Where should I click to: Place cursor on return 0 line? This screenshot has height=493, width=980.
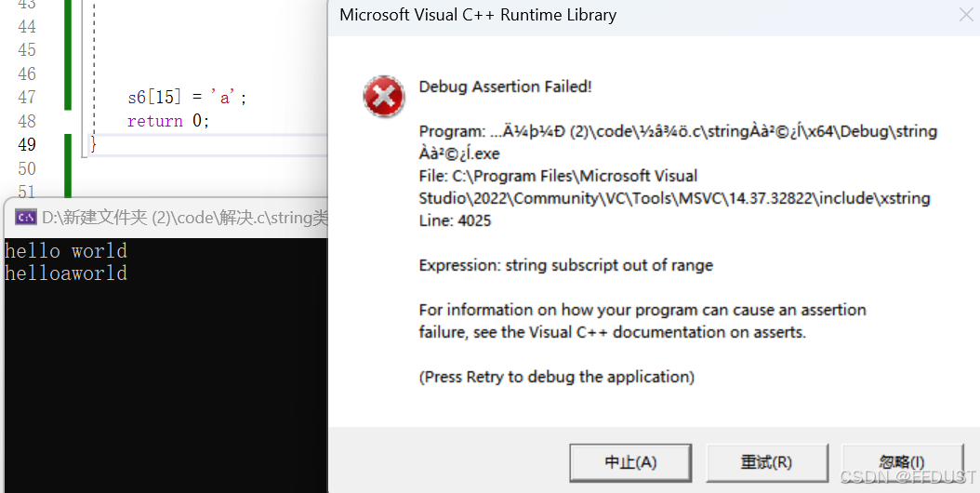tap(167, 121)
